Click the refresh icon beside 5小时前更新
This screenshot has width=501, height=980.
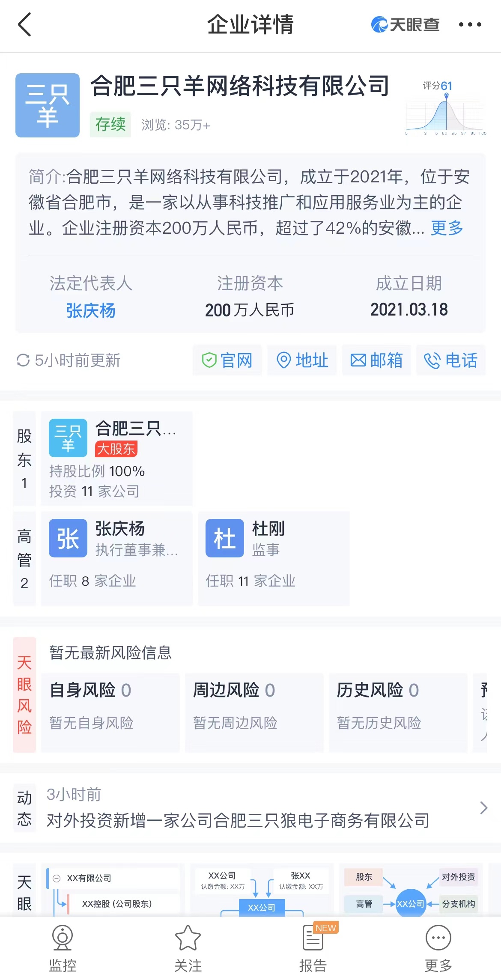tap(23, 360)
